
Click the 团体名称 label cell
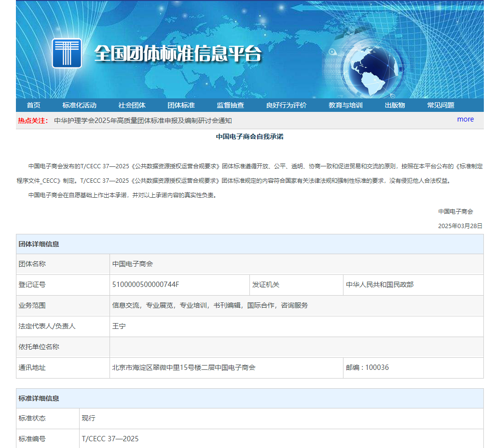[63, 264]
